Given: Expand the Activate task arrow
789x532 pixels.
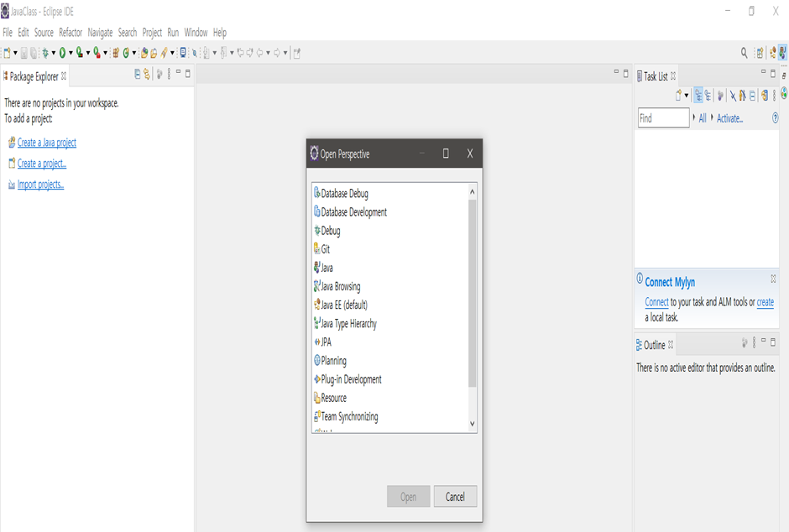Looking at the screenshot, I should pos(712,117).
